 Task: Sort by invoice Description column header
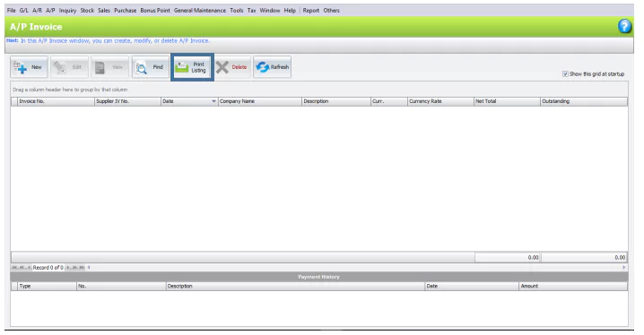pos(336,101)
